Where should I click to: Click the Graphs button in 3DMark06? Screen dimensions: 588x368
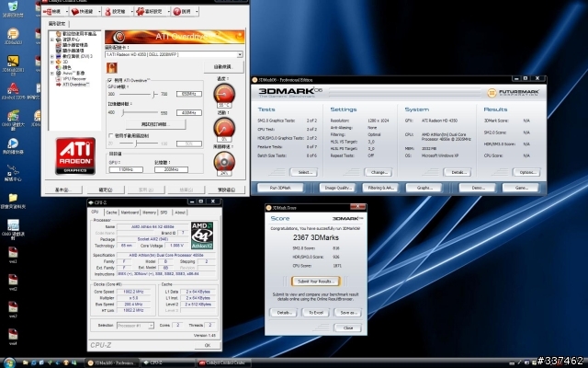tap(424, 188)
